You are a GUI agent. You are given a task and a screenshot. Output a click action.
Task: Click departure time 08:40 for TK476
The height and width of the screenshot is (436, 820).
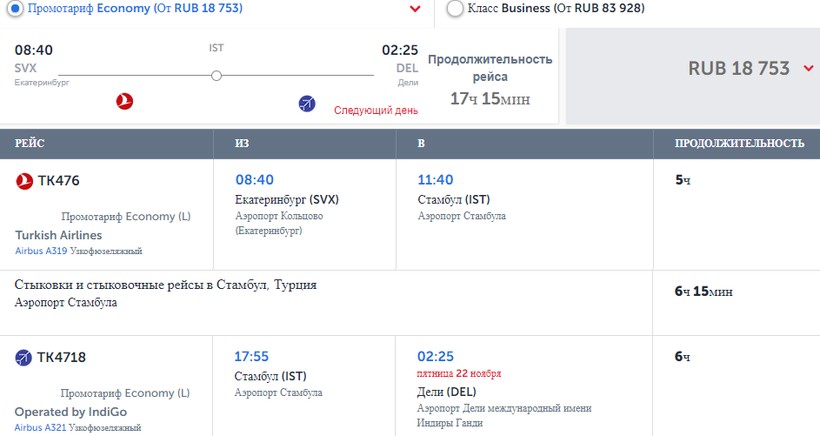click(254, 180)
